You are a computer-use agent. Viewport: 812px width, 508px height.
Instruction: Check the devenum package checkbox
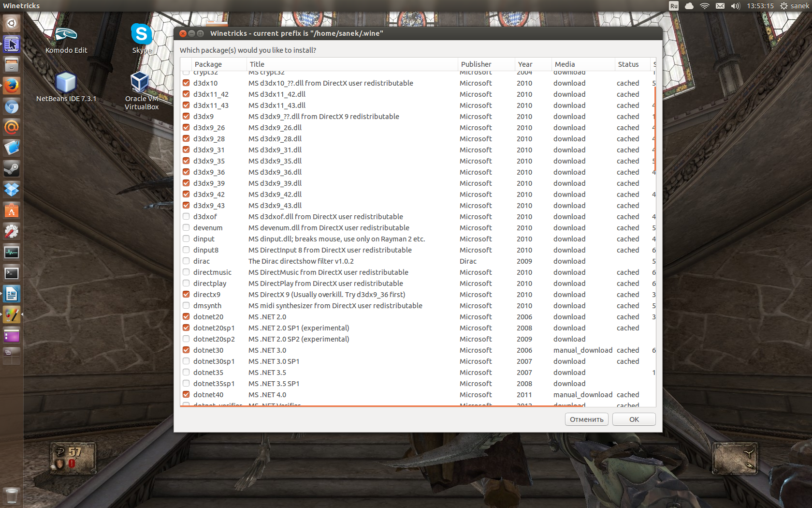[186, 227]
